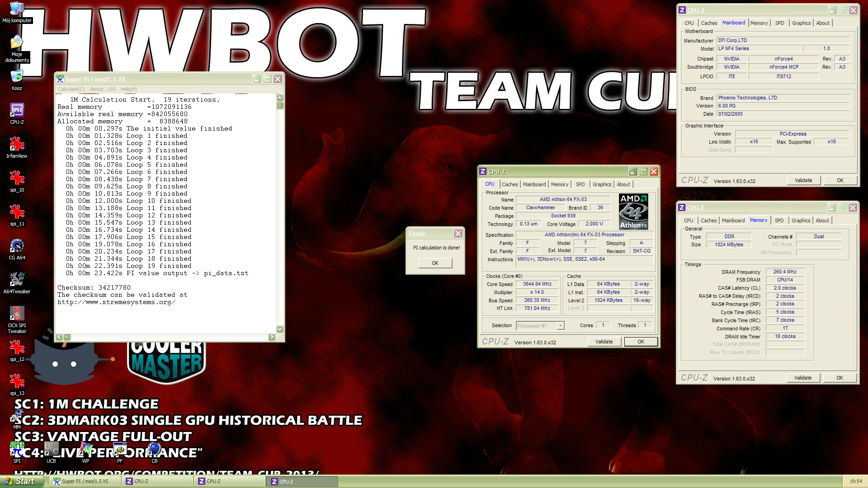Switch to Caches tab in processor CPU-Z window
The image size is (868, 488).
(x=509, y=184)
